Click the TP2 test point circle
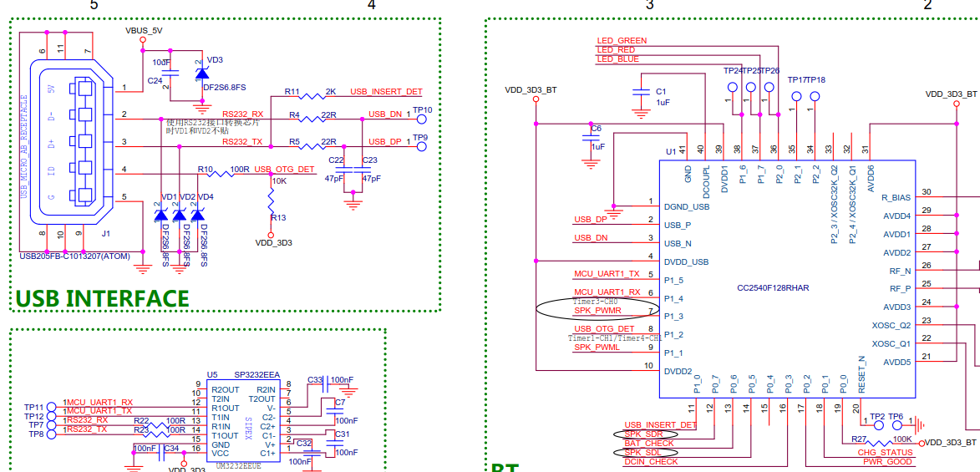The width and height of the screenshot is (980, 472). point(877,426)
